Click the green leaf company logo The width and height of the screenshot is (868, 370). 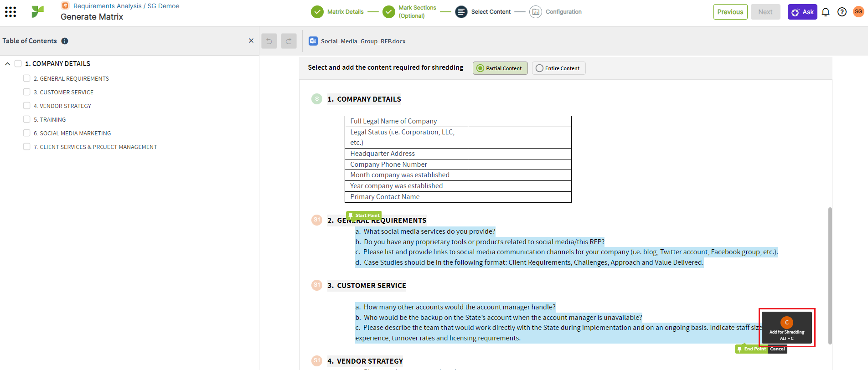click(38, 12)
